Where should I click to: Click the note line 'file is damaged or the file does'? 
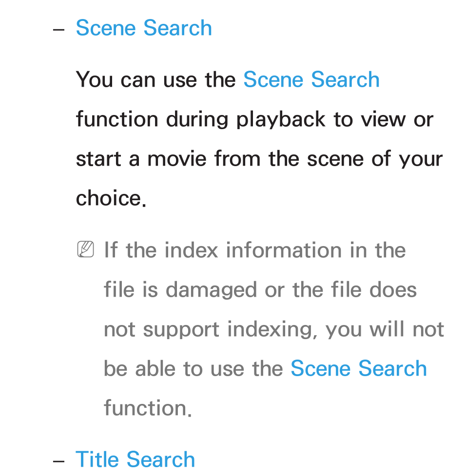point(260,289)
